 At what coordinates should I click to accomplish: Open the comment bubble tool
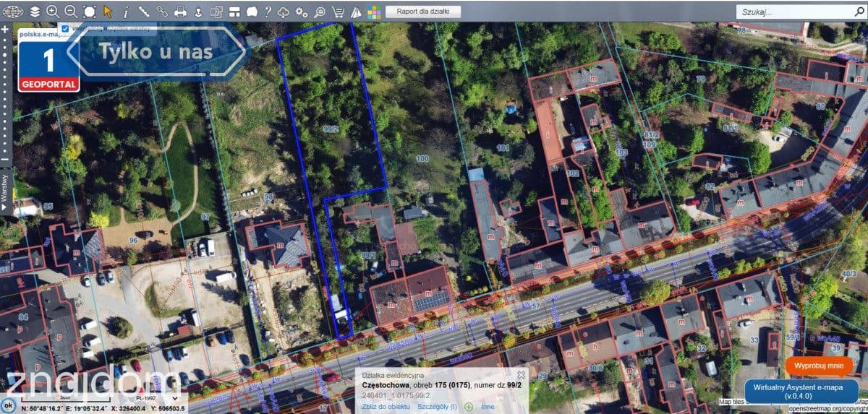(x=252, y=11)
